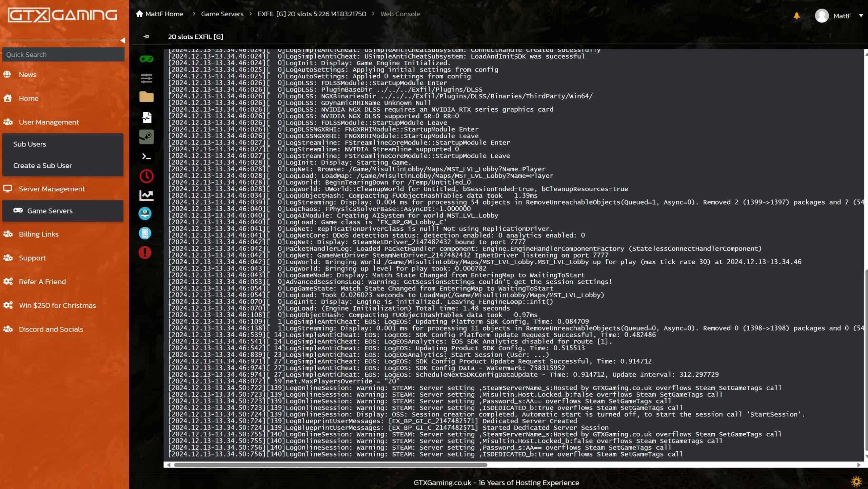Click Game Servers breadcrumb link

222,14
